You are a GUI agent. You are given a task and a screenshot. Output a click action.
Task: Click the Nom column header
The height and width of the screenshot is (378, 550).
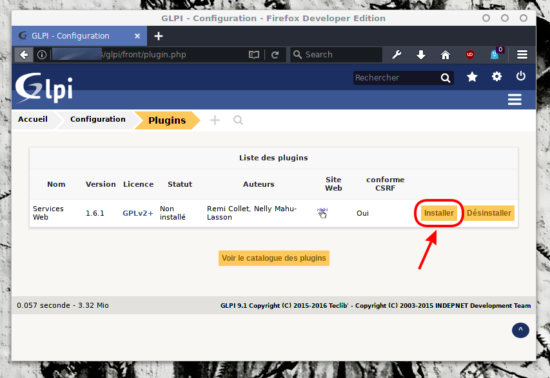(x=56, y=184)
